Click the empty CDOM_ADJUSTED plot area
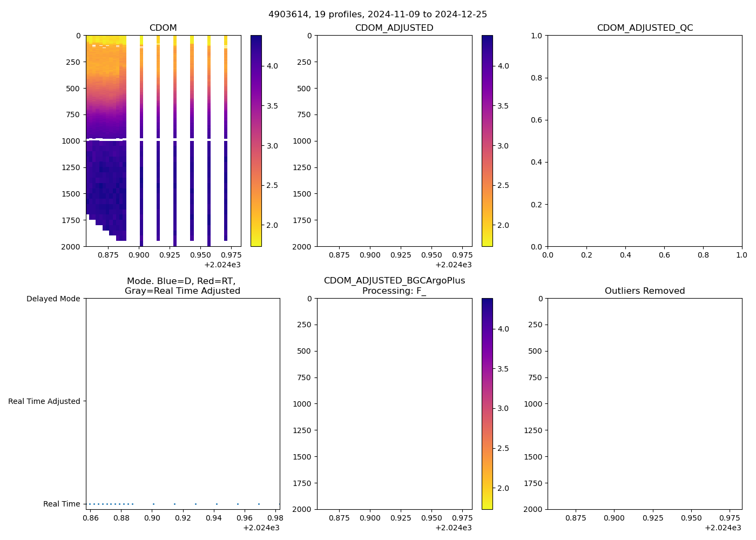Screen dimensions: 756x540 (394, 140)
